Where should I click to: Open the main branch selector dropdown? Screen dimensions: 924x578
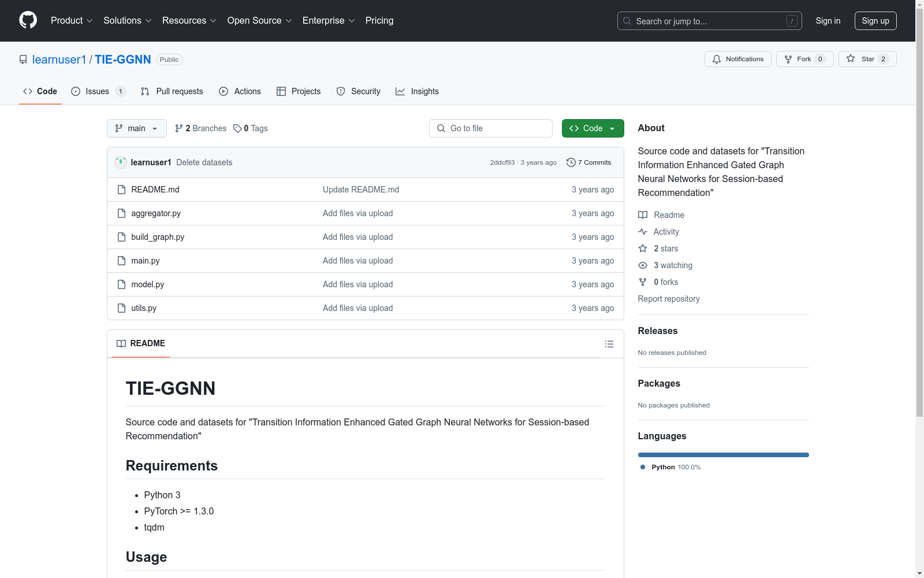[137, 128]
